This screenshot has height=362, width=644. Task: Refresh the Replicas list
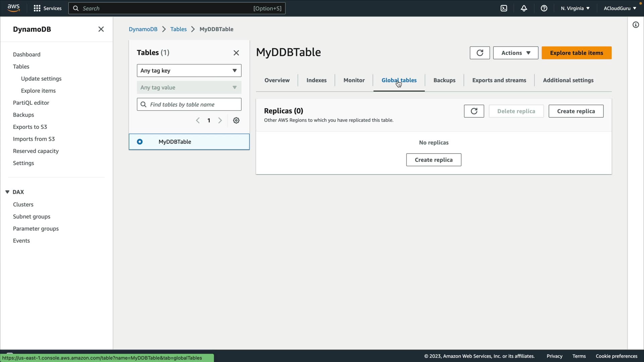tap(474, 111)
